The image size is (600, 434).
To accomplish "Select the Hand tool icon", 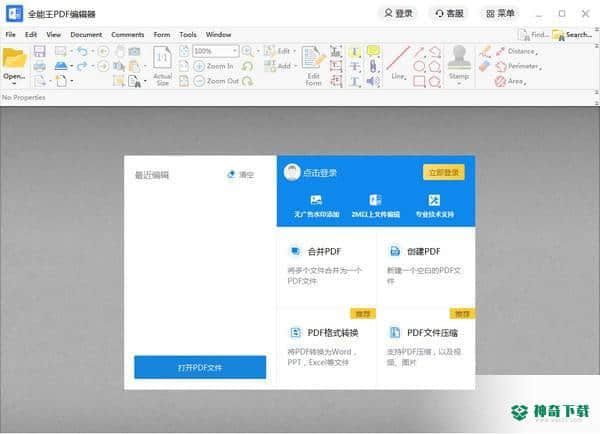I will click(119, 51).
